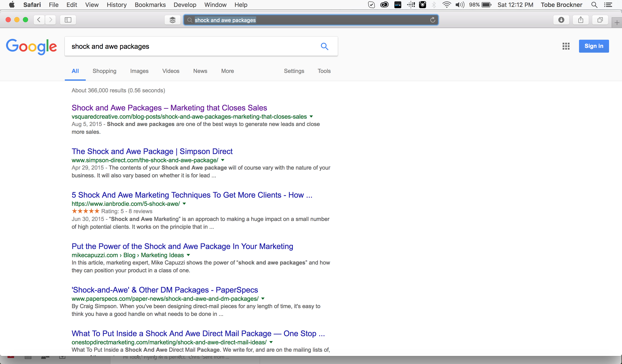Click the volume speaker icon
The image size is (622, 364).
click(460, 5)
